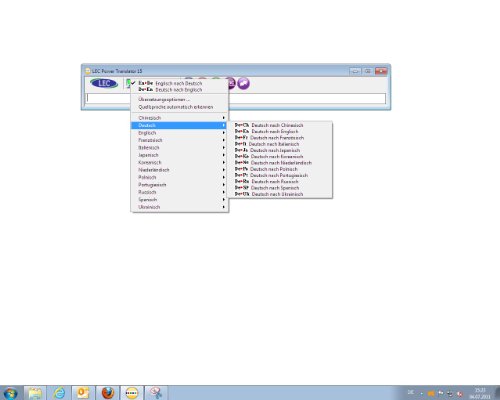500x400 pixels.
Task: Open Outlook from the taskbar
Action: [x=83, y=393]
